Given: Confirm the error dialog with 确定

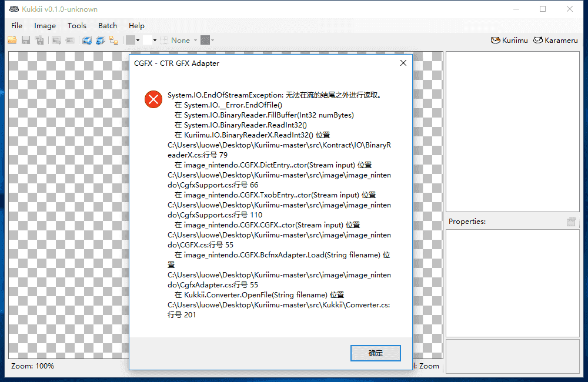Looking at the screenshot, I should coord(376,353).
